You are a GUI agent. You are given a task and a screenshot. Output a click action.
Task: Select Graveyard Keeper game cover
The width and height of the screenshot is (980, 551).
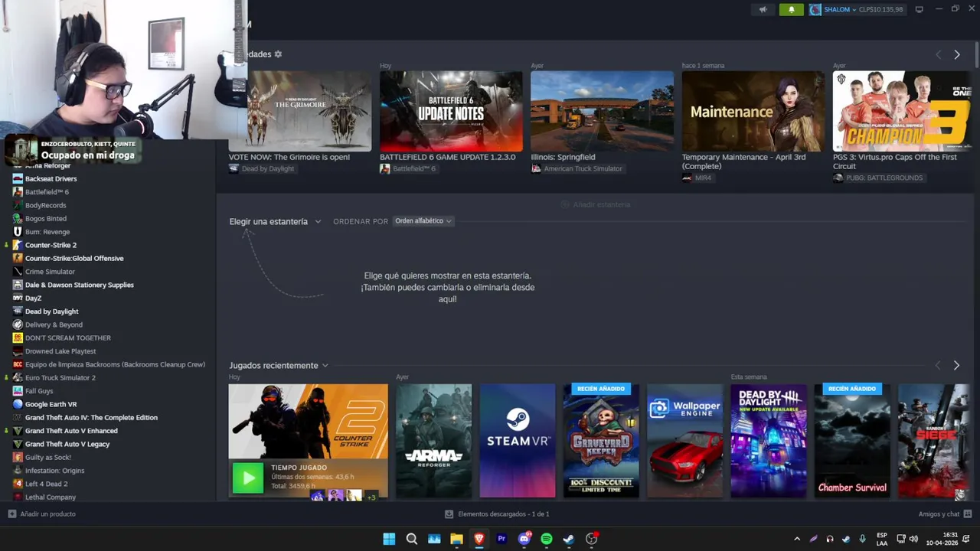pyautogui.click(x=601, y=441)
